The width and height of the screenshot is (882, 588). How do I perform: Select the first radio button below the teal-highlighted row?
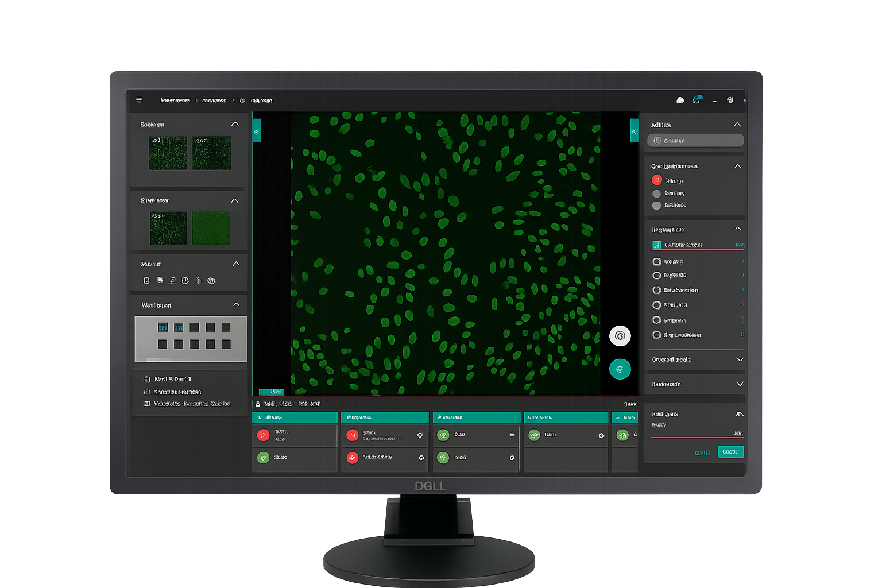pyautogui.click(x=656, y=262)
